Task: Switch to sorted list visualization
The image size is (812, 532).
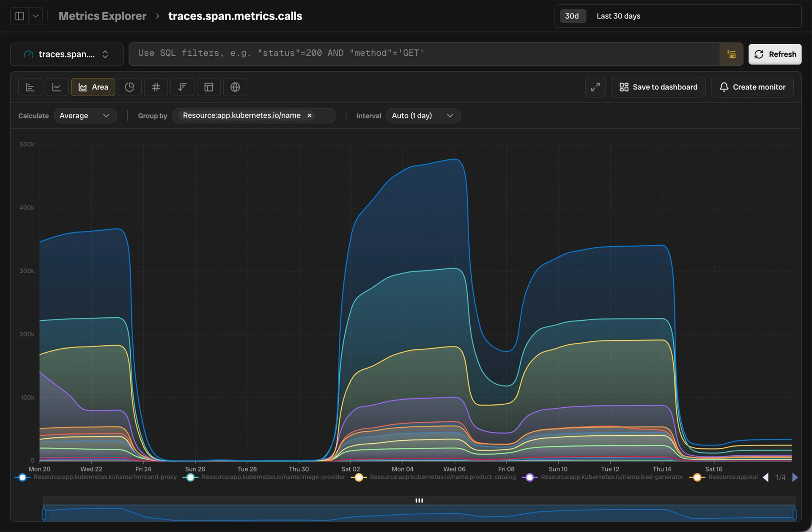Action: point(182,87)
